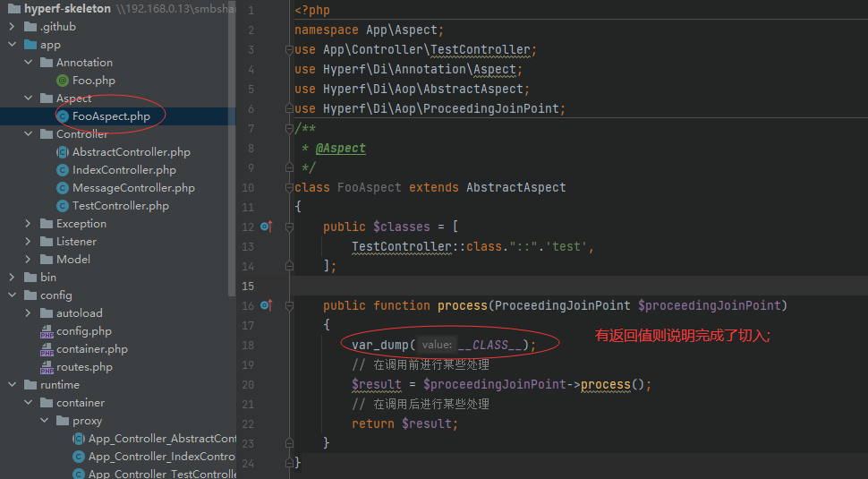Click the annotation icon beside Foo.php

pos(63,81)
